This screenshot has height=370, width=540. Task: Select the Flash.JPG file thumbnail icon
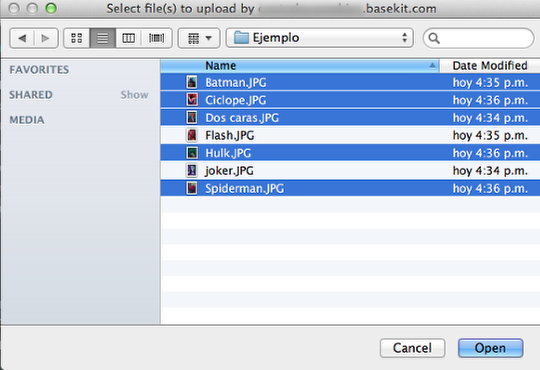coord(192,135)
